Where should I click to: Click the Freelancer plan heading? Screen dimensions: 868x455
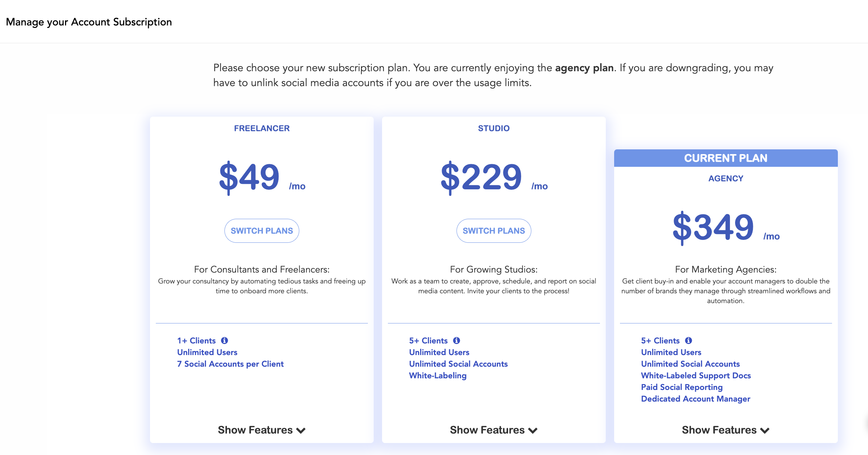coord(262,128)
